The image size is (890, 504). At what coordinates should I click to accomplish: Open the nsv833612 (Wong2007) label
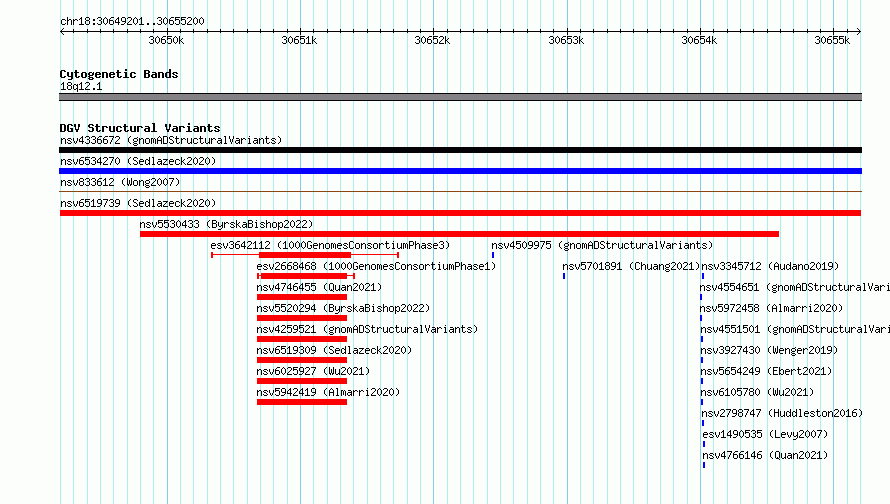(x=120, y=182)
